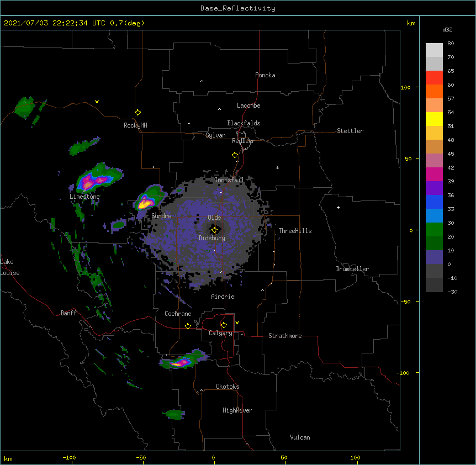Click the 80 dBZ light gray swatch
The height and width of the screenshot is (465, 476).
coord(434,50)
